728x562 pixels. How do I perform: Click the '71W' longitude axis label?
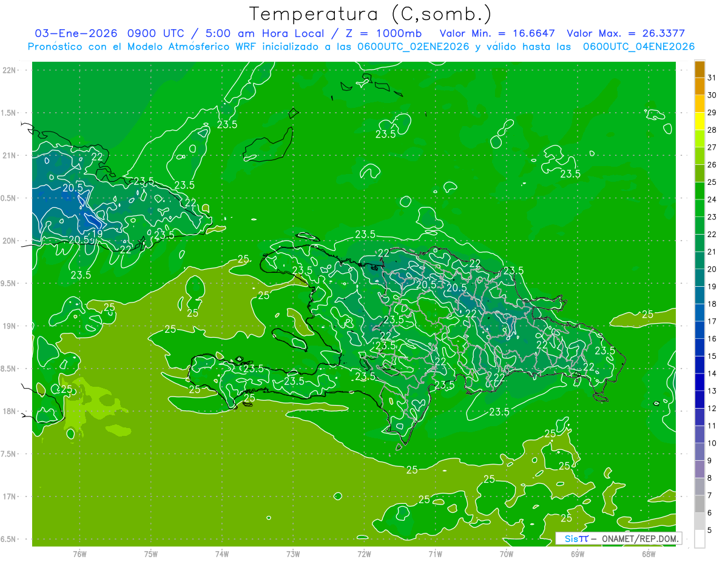(x=435, y=554)
